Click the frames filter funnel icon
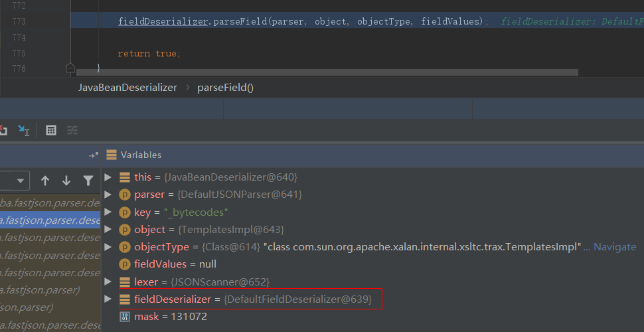 tap(88, 181)
